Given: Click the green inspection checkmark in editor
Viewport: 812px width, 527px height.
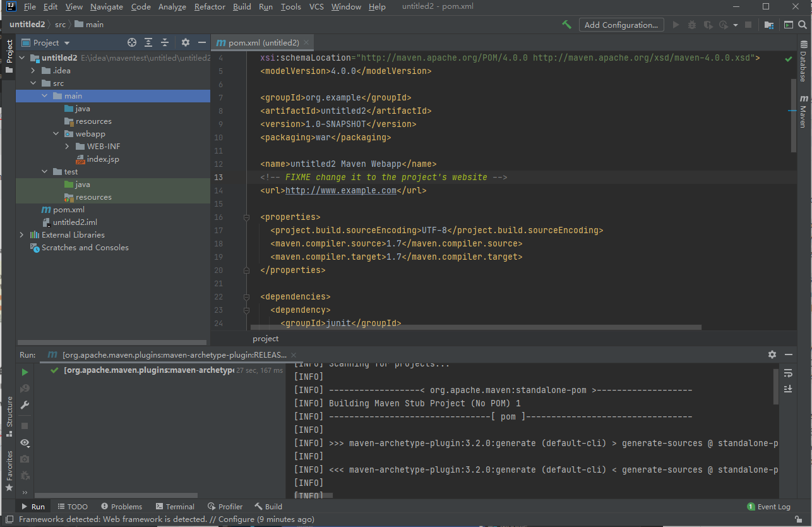Looking at the screenshot, I should (788, 58).
